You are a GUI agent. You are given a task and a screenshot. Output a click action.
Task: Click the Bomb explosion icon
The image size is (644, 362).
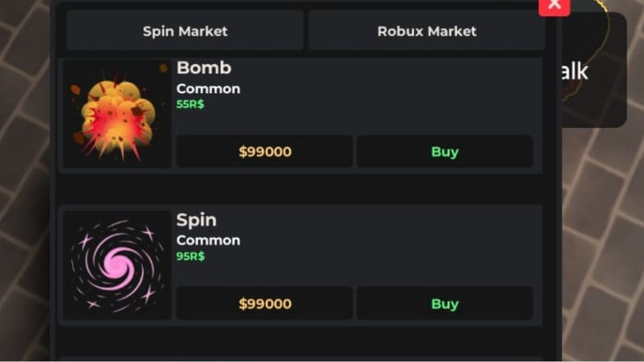tap(117, 114)
